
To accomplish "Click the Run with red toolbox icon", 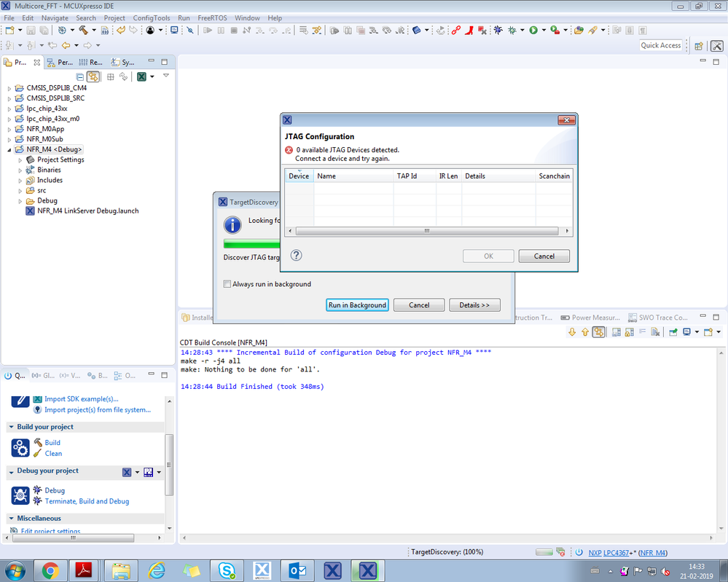I will 555,30.
